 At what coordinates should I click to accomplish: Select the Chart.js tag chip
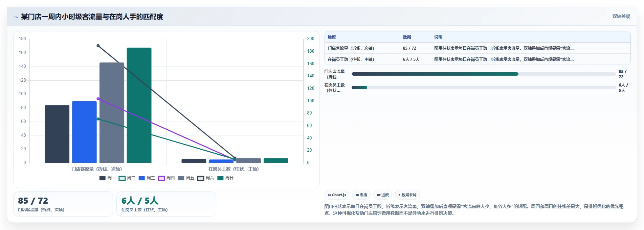[x=337, y=195]
